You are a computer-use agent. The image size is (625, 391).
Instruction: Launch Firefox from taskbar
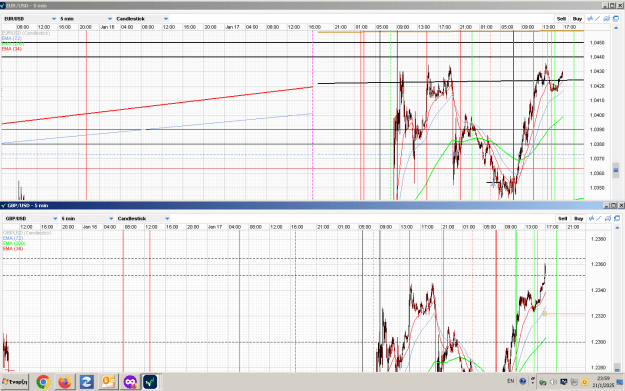click(65, 382)
